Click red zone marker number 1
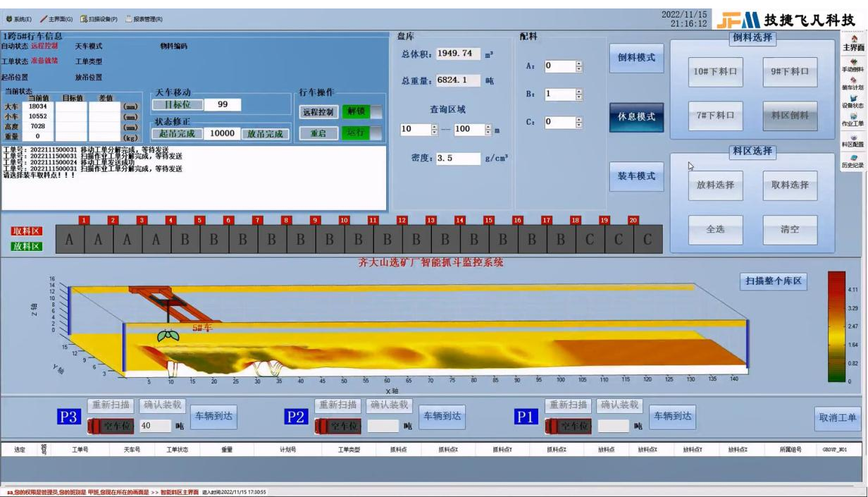Viewport: 868px width, 497px height. 85,220
